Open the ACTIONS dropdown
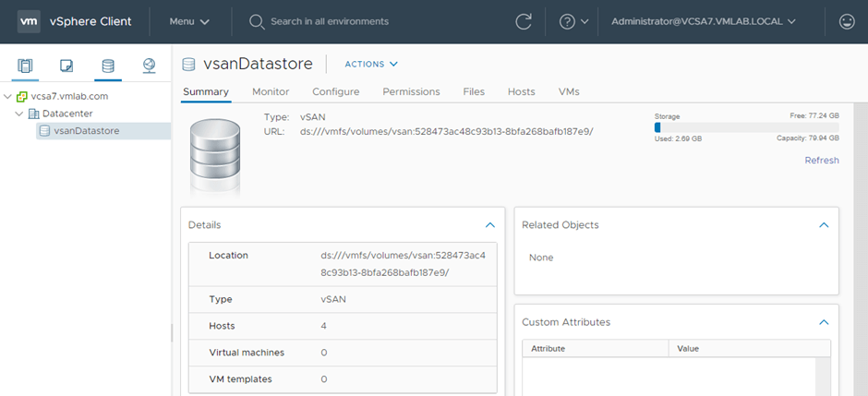The height and width of the screenshot is (396, 868). click(371, 65)
